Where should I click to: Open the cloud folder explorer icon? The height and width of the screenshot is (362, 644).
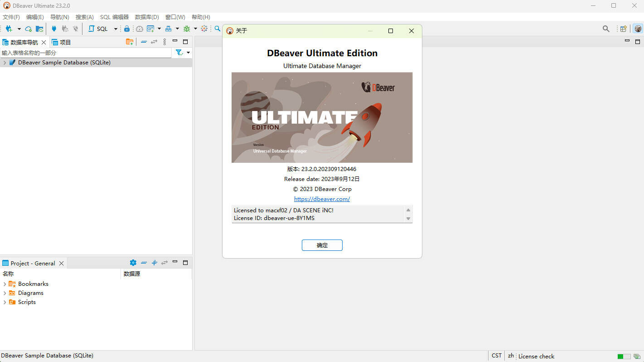[x=39, y=29]
